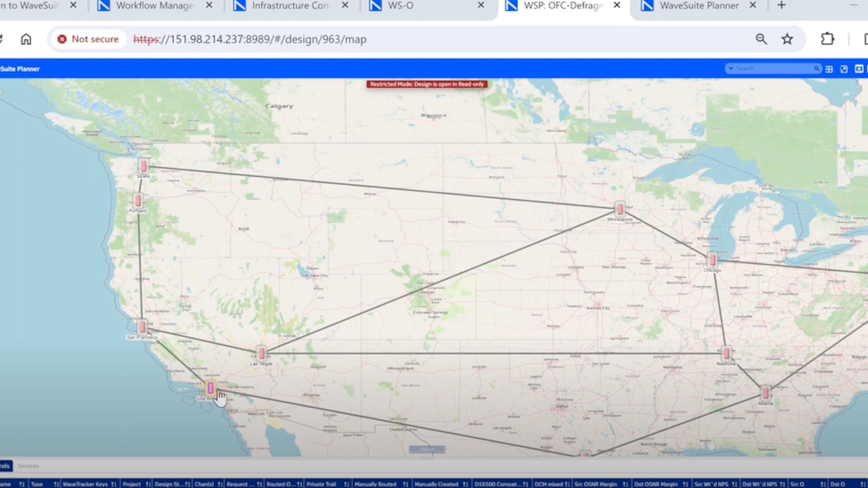Select the highlighted Los Angeles node

[x=211, y=388]
